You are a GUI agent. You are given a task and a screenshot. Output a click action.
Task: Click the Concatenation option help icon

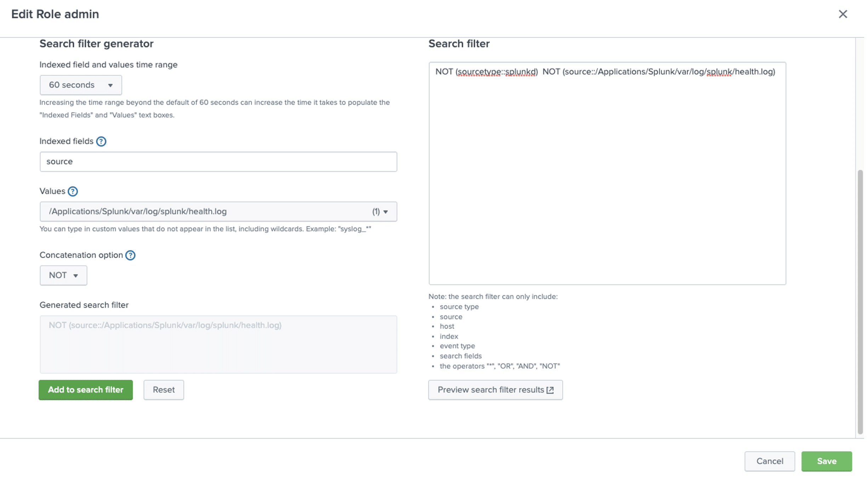click(x=130, y=255)
